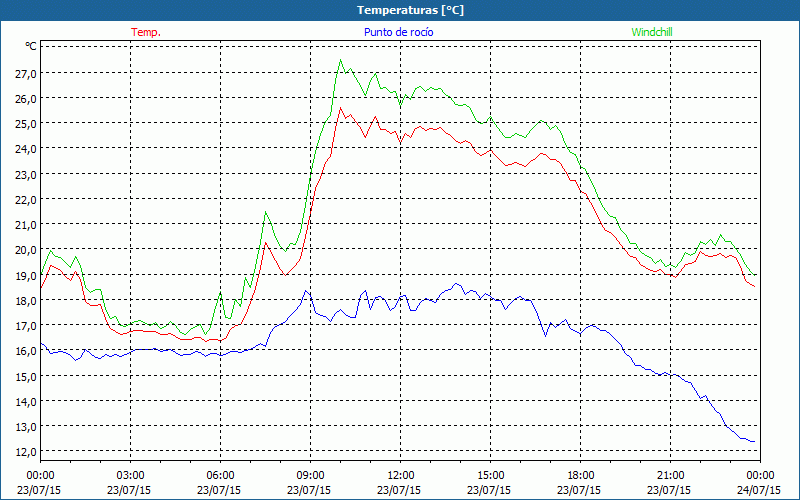Click the 19,0 y-axis value
Viewport: 800px width, 500px height.
(x=26, y=276)
